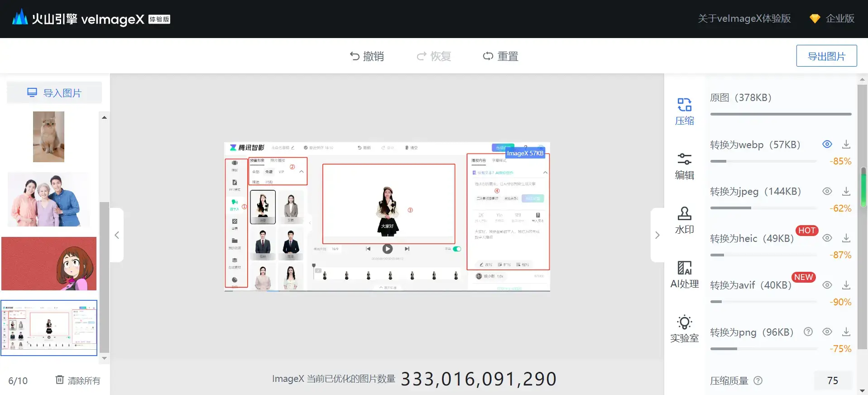Image resolution: width=868 pixels, height=395 pixels.
Task: Click the reset (重置) icon
Action: 488,56
